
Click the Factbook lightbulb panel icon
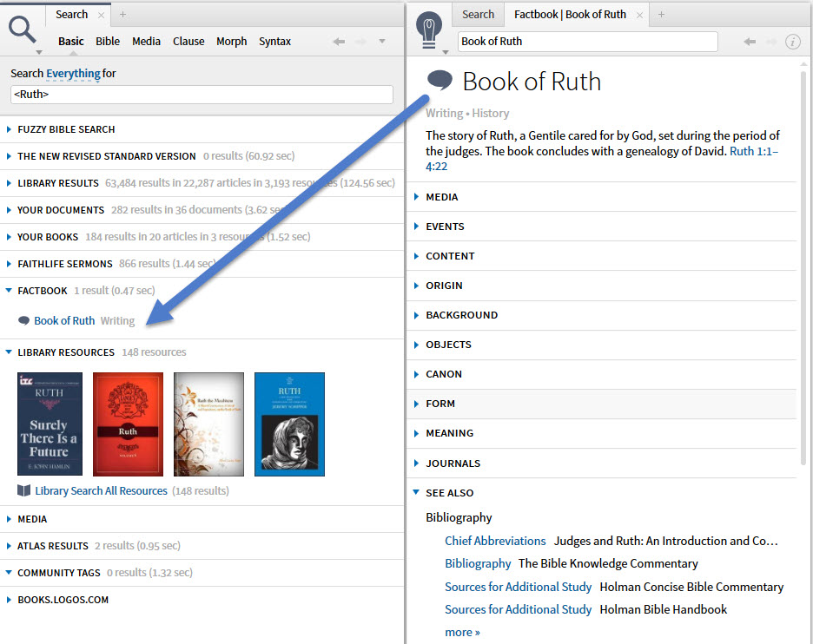(x=429, y=30)
